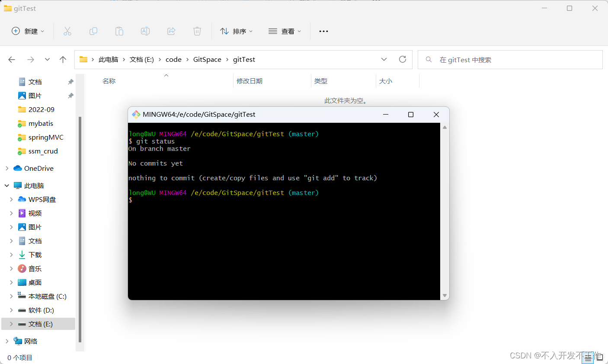Expand the 下载 tree node
The width and height of the screenshot is (608, 364).
click(11, 255)
